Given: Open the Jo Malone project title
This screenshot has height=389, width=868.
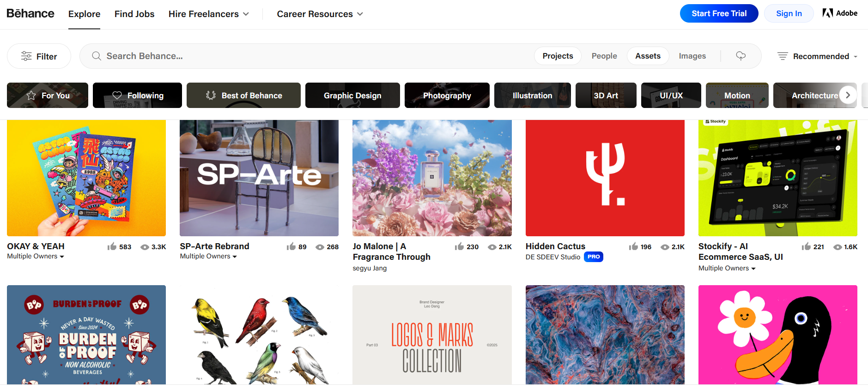Looking at the screenshot, I should coord(392,251).
